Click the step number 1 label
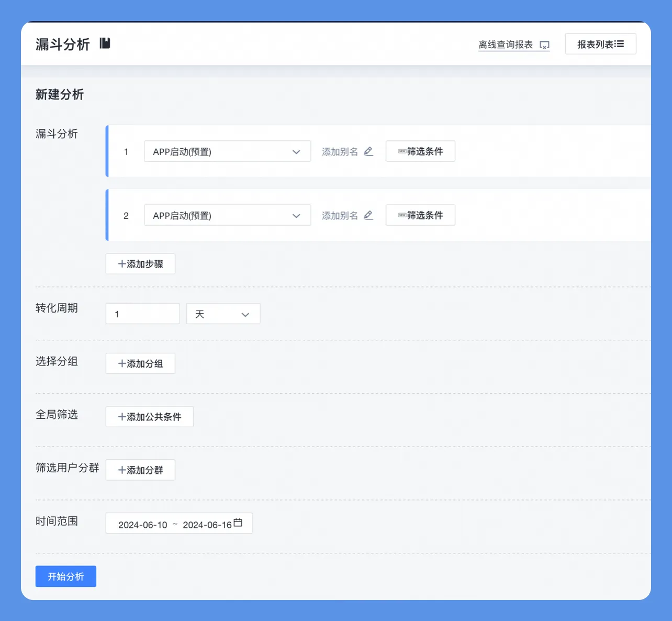This screenshot has width=672, height=621. point(126,152)
